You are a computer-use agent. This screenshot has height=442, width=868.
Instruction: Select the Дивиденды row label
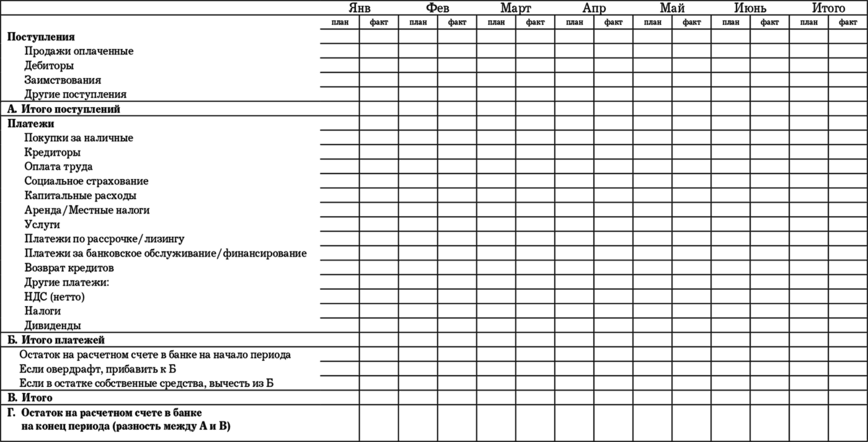coord(53,325)
